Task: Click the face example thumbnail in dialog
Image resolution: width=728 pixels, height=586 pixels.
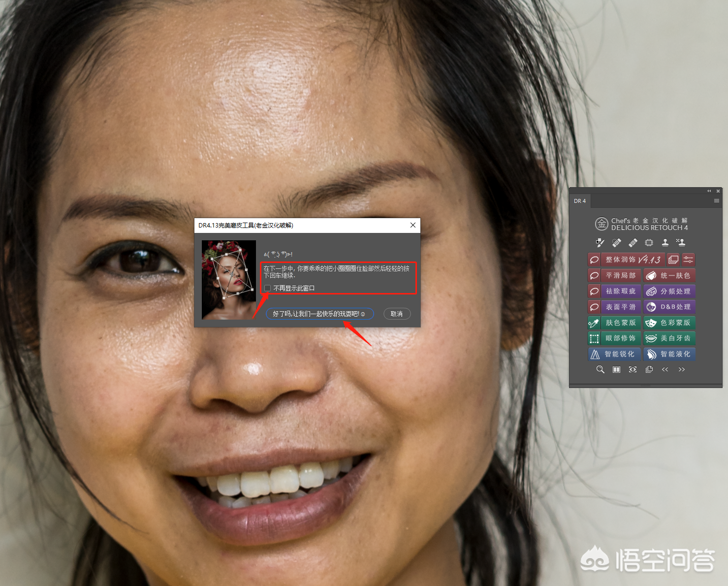Action: (x=229, y=280)
